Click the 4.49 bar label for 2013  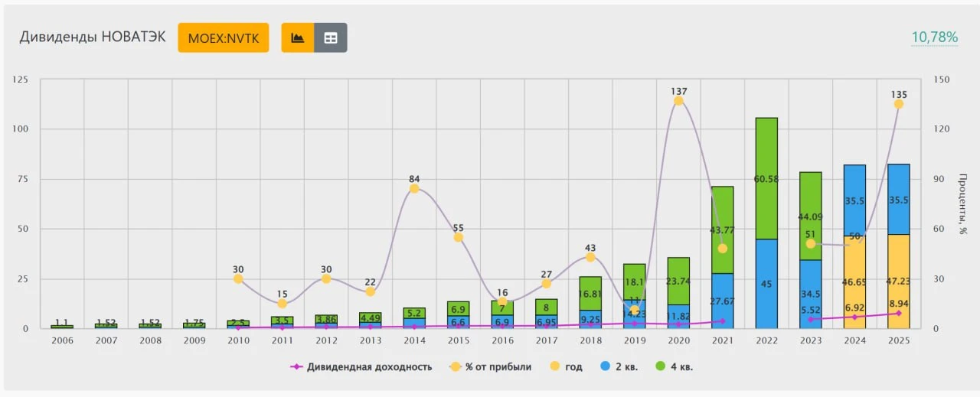[370, 318]
